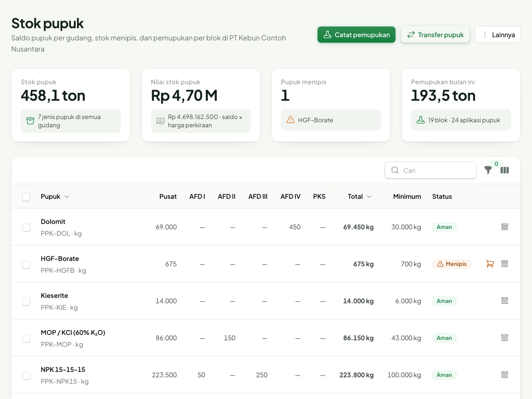
Task: Click the Aman badge in Dolomit row
Action: [x=444, y=227]
